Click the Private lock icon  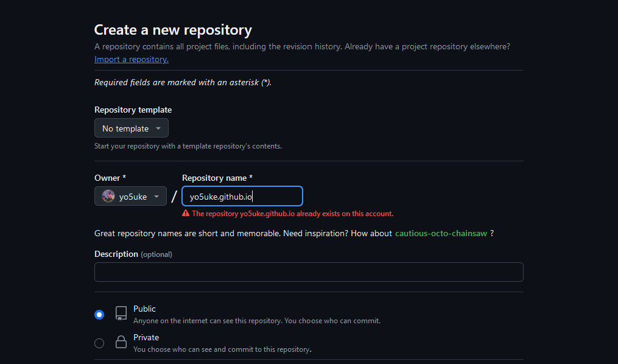click(121, 342)
